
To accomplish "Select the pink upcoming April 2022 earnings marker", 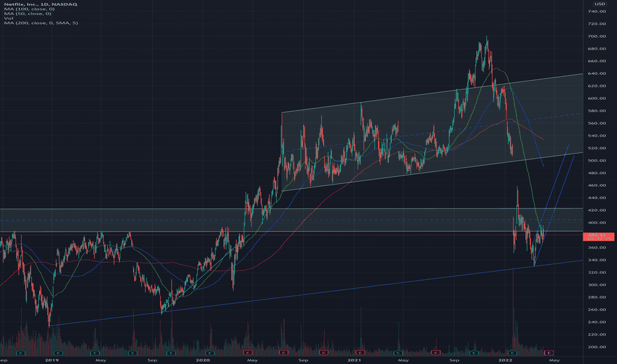I will click(x=549, y=353).
